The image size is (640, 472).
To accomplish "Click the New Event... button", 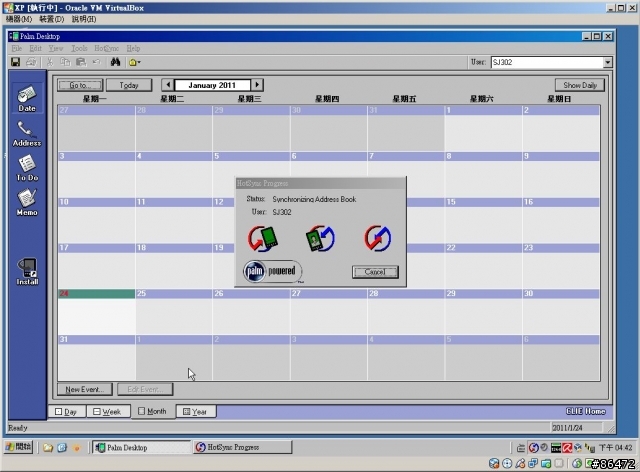I will tap(86, 390).
